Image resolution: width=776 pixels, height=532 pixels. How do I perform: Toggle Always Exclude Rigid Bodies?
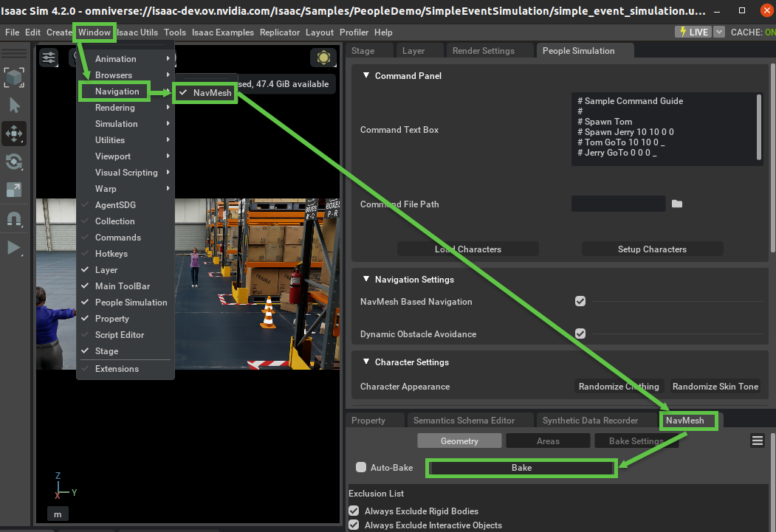coord(354,511)
